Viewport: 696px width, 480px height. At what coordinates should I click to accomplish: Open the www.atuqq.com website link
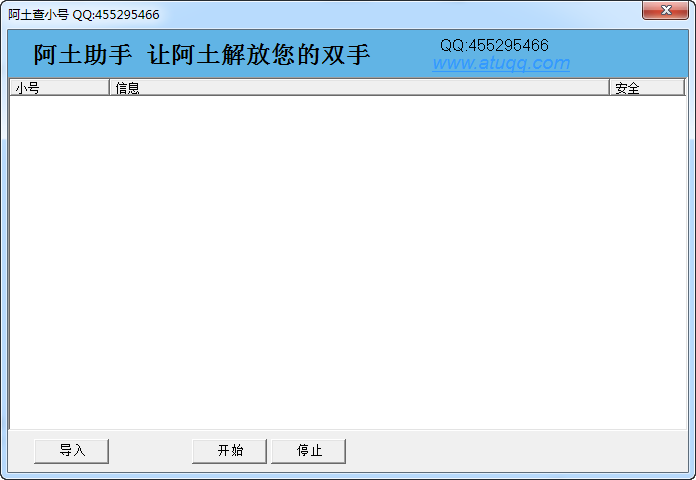coord(501,63)
